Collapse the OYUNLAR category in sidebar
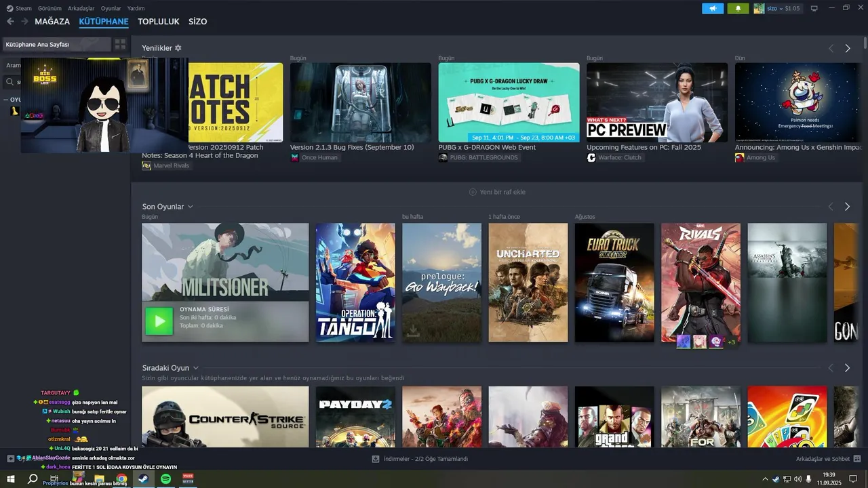 [x=5, y=100]
